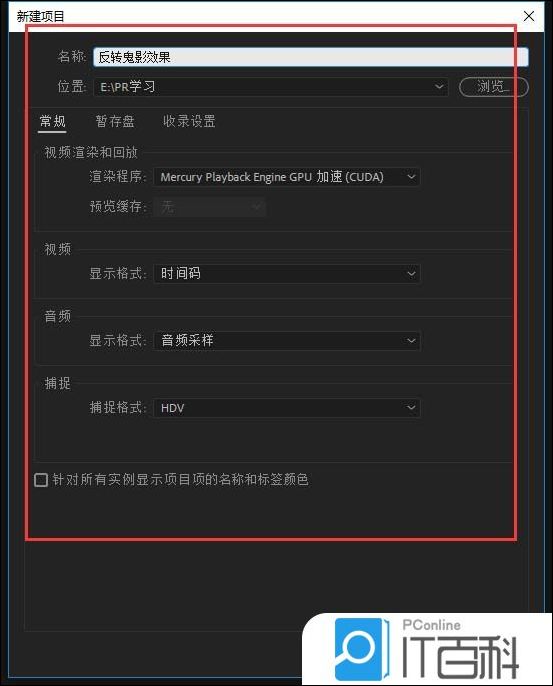The image size is (553, 686).
Task: Enable 针对所有实例显示项目项的名称和标签颜色 checkbox
Action: (x=41, y=480)
